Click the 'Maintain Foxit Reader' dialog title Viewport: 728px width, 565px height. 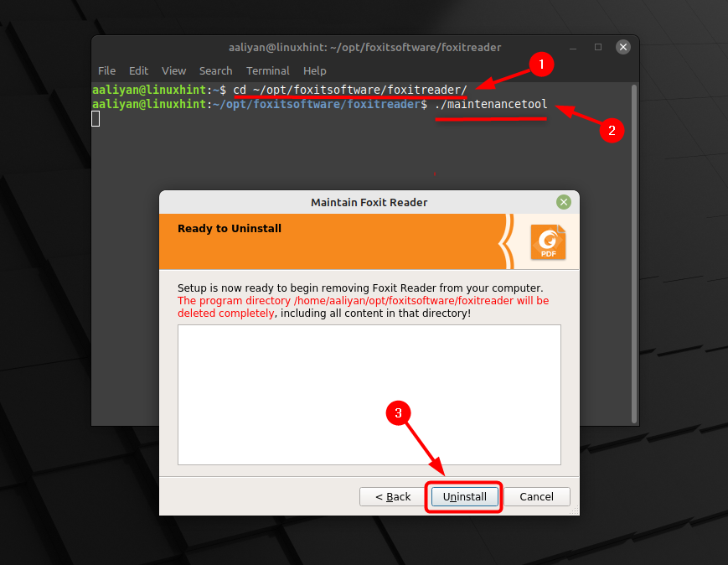369,203
